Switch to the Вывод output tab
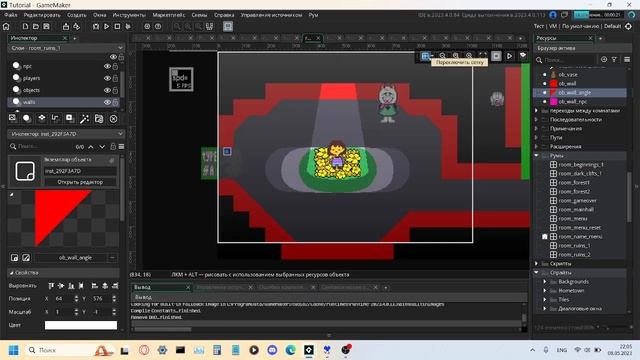 161,287
